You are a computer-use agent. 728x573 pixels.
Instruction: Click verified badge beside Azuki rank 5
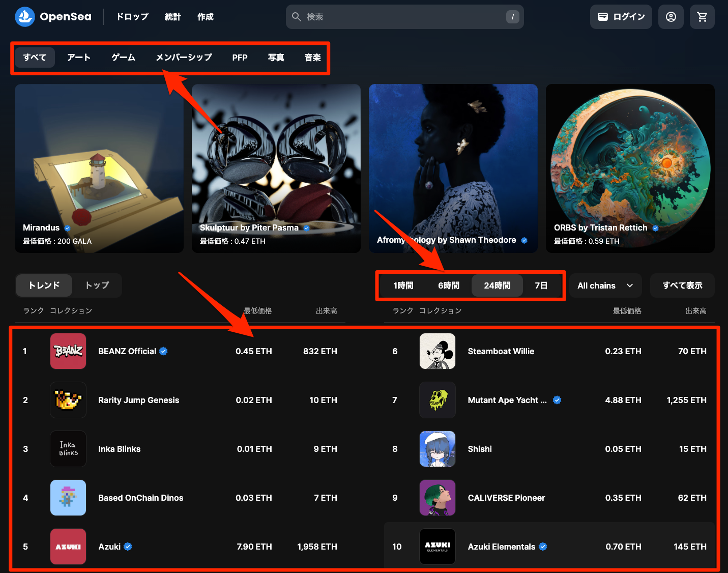[x=128, y=547]
